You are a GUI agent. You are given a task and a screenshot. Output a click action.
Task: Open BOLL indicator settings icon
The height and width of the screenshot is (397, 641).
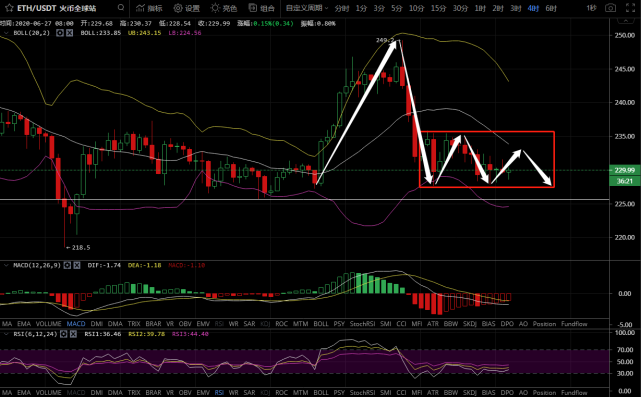point(60,33)
